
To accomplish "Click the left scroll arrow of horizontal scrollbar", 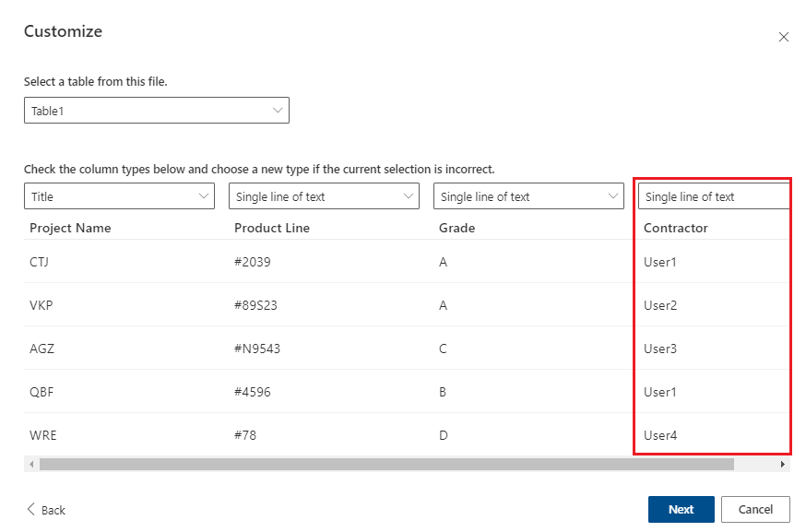I will [x=31, y=465].
